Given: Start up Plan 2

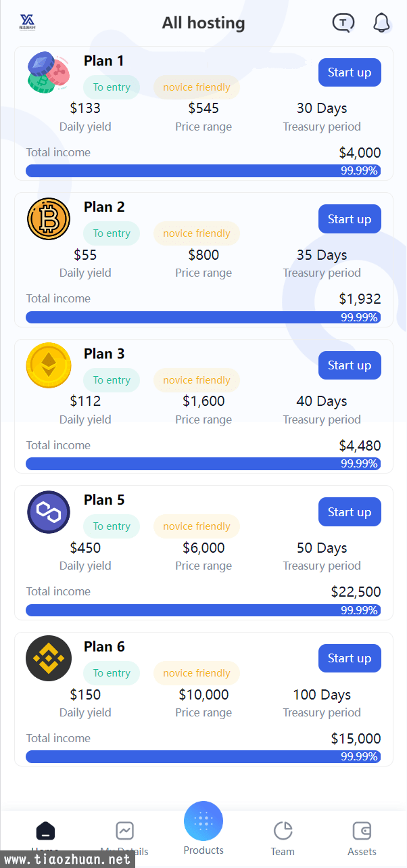Looking at the screenshot, I should click(350, 219).
